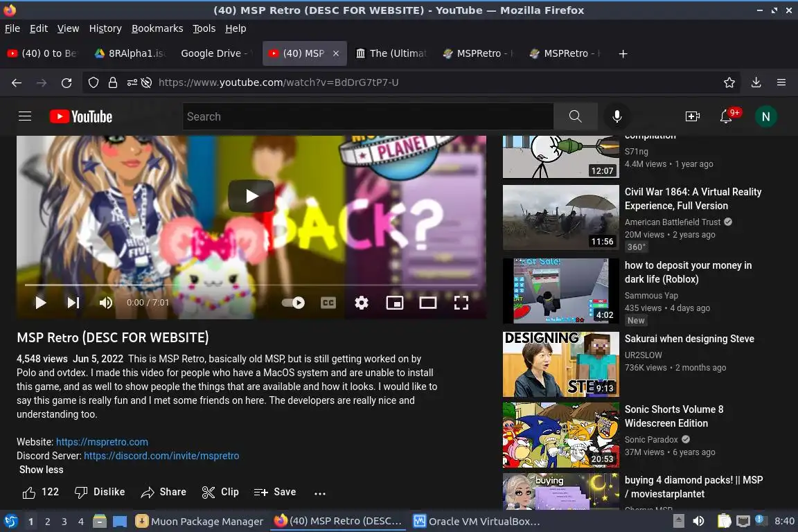Go to the YouTube home logo
798x532 pixels.
pyautogui.click(x=81, y=116)
